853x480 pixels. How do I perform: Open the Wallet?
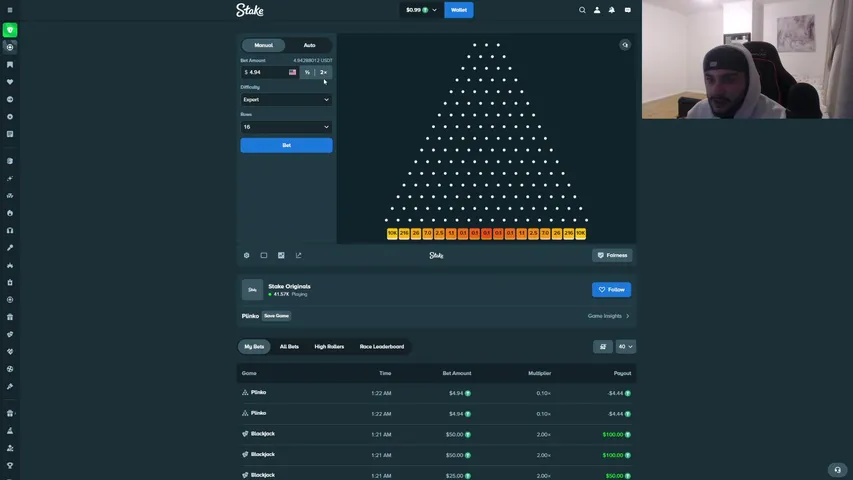point(459,10)
